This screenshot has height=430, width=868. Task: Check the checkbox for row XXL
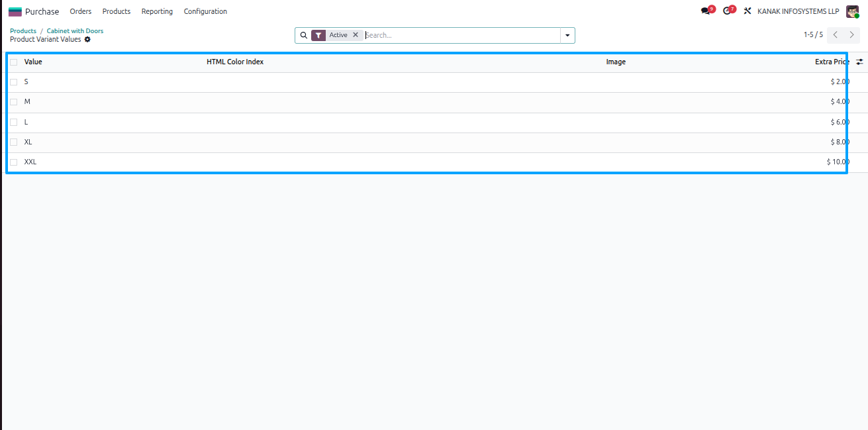[x=13, y=162]
